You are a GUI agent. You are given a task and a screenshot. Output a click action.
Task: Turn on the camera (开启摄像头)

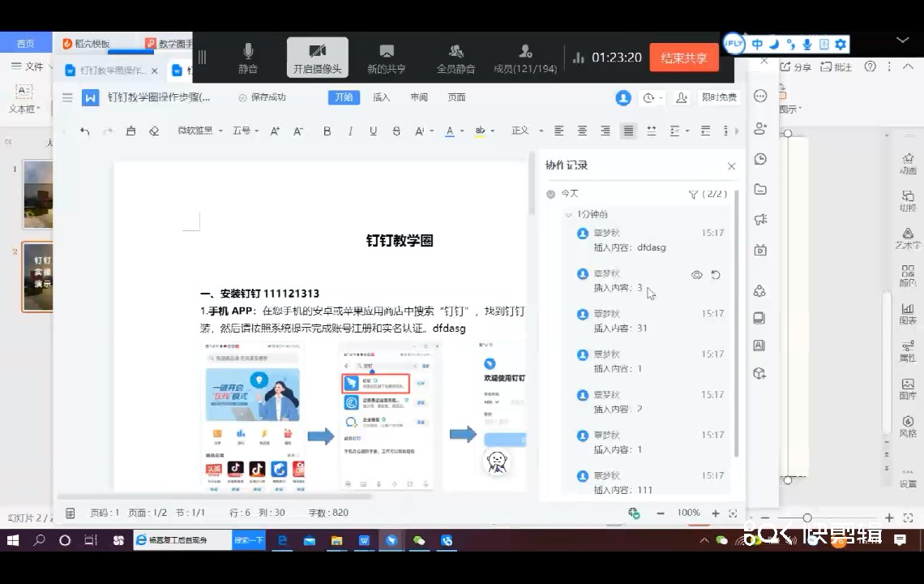pyautogui.click(x=317, y=58)
